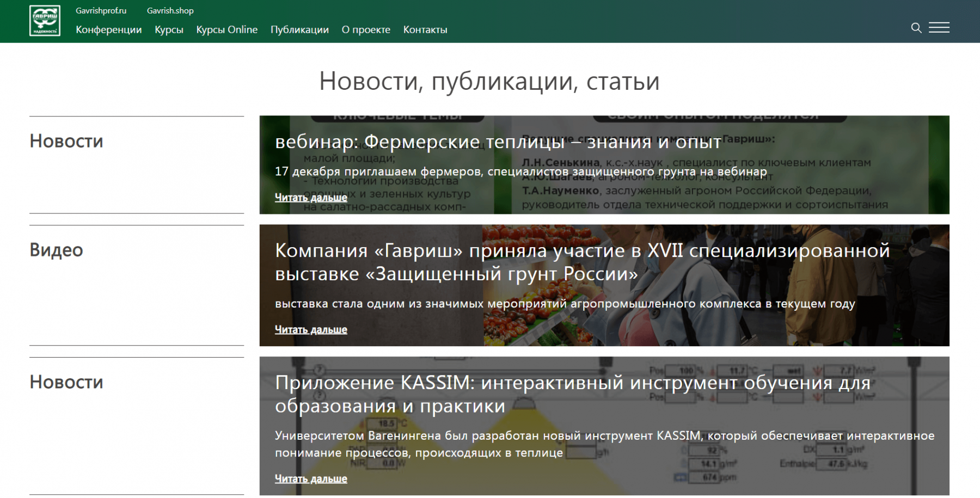Click Читать дальше under KASSIM article

click(x=311, y=479)
